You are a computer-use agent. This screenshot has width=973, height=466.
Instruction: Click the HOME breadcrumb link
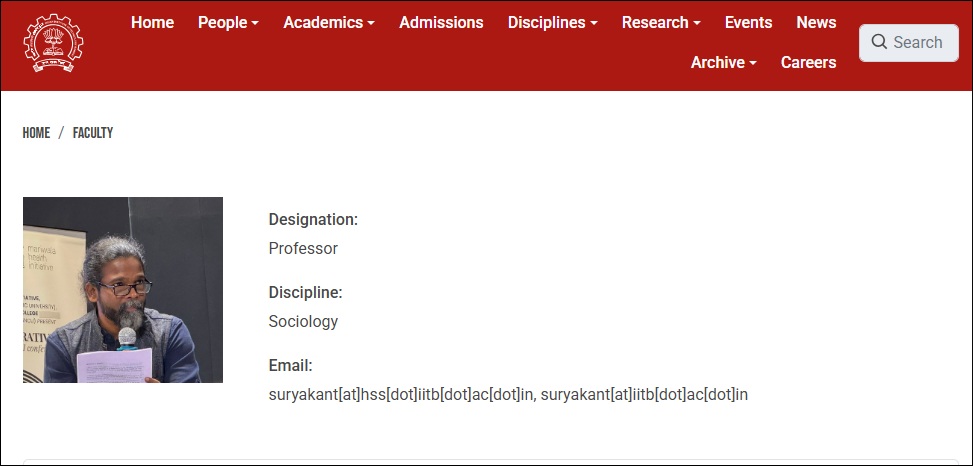(36, 133)
